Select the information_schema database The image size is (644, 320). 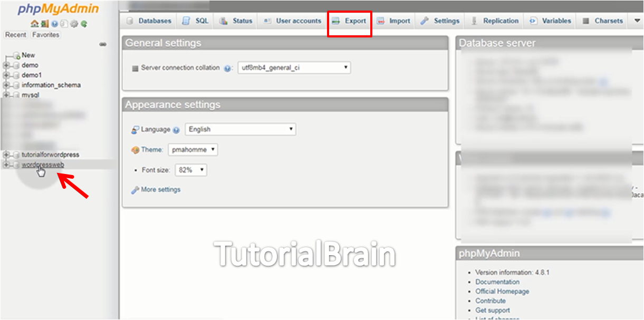point(51,85)
